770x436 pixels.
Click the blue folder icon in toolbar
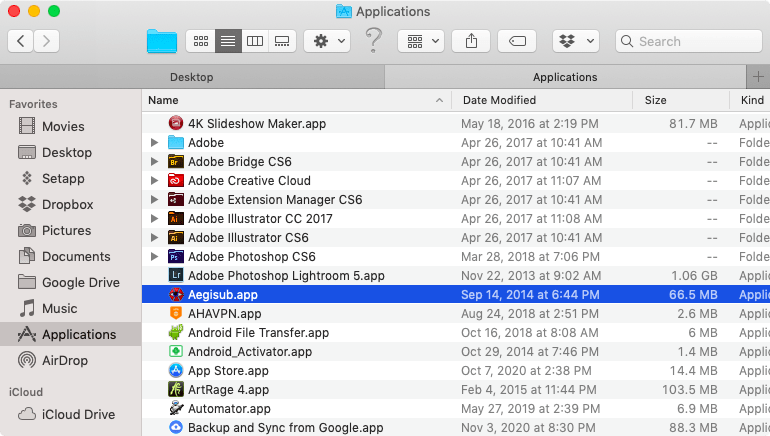(162, 41)
